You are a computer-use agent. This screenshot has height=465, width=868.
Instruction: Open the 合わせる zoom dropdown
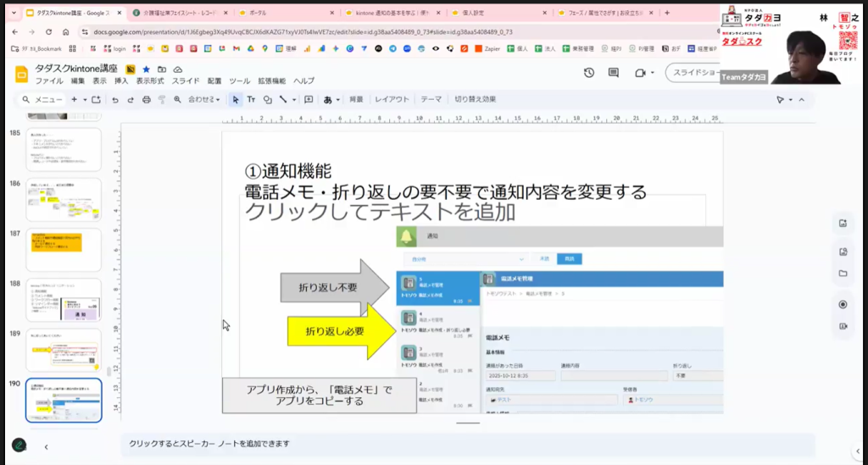pyautogui.click(x=204, y=99)
